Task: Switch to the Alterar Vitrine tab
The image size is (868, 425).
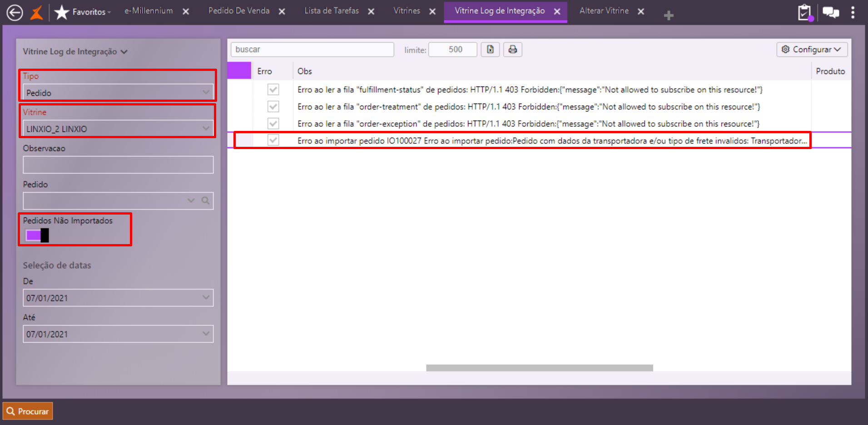Action: 604,11
